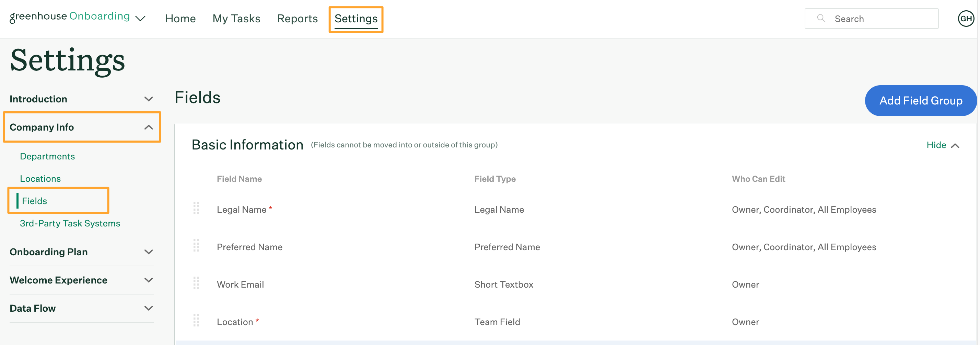The width and height of the screenshot is (980, 345).
Task: Expand the Data Flow section
Action: tap(81, 309)
